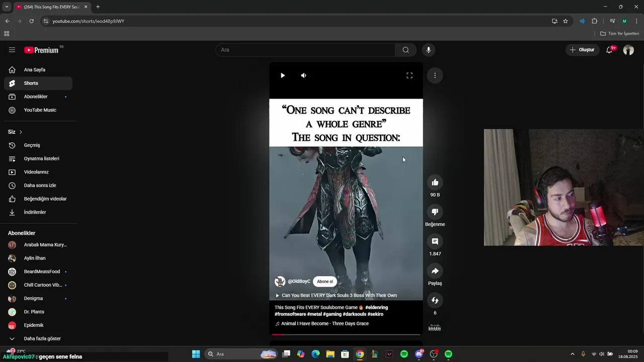
Task: Open the notifications bell
Action: click(609, 50)
